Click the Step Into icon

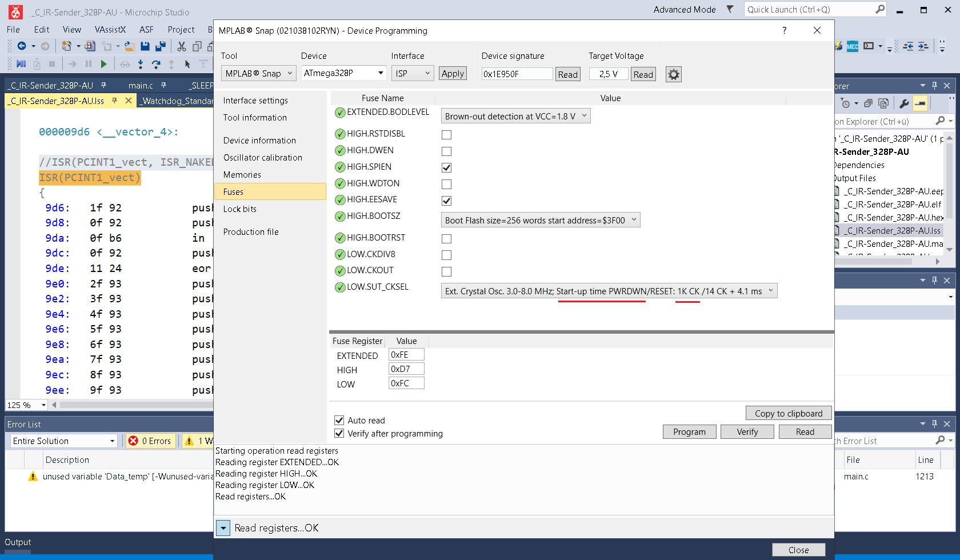(x=141, y=64)
